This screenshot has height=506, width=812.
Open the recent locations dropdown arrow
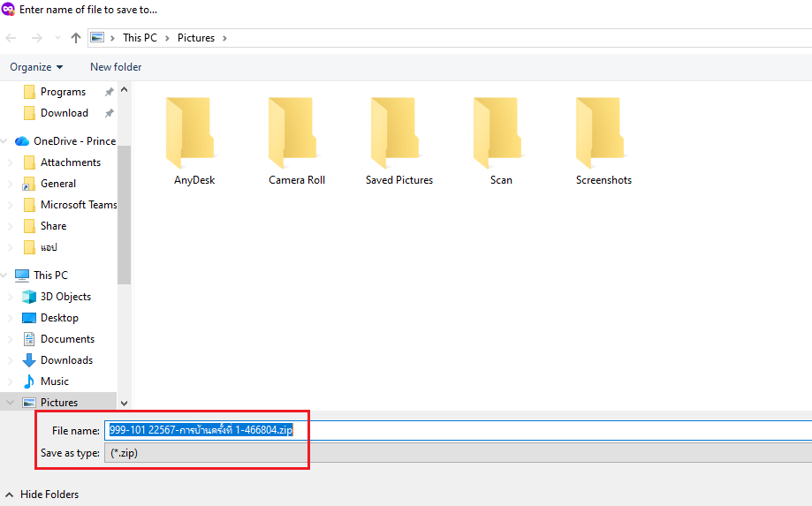coord(57,38)
